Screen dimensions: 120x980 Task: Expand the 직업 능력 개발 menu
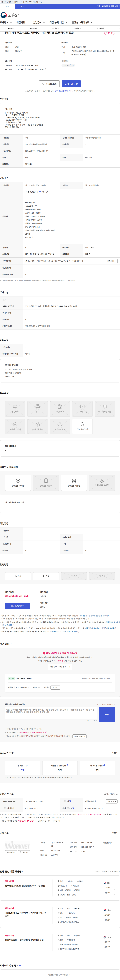coord(58,22)
